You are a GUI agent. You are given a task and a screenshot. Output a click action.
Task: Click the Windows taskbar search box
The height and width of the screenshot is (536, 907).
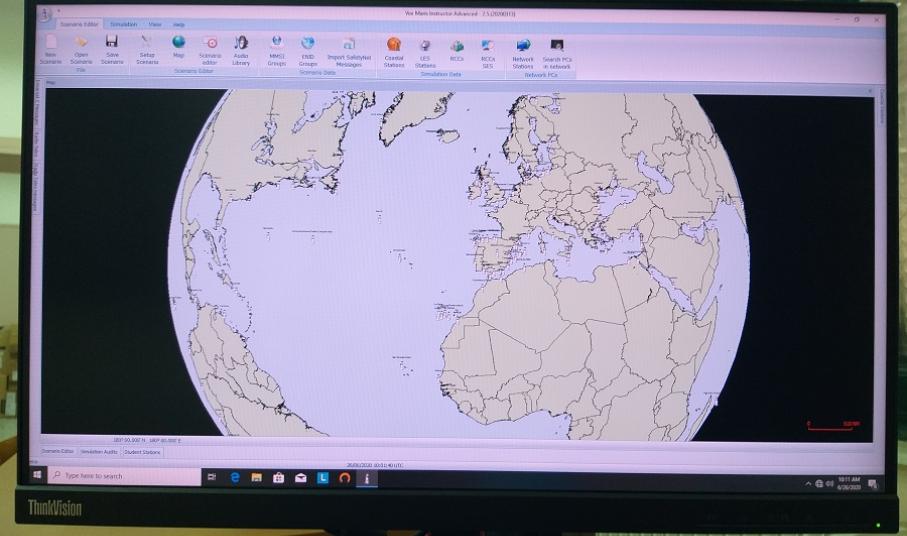120,476
